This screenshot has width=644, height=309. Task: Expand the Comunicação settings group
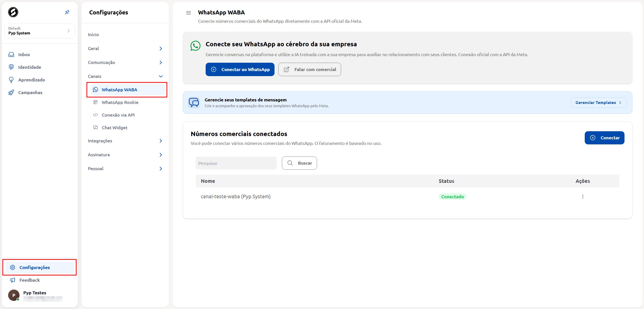tap(125, 62)
